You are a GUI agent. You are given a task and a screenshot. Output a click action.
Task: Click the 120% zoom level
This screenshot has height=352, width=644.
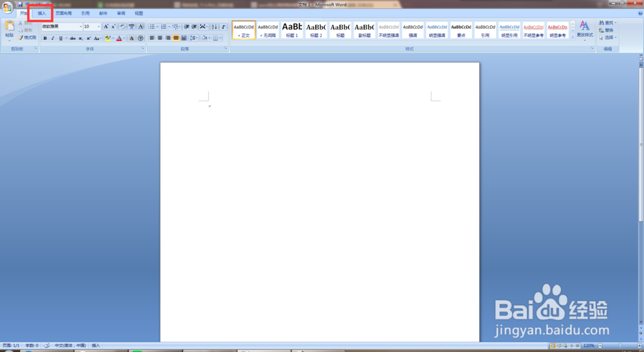589,346
